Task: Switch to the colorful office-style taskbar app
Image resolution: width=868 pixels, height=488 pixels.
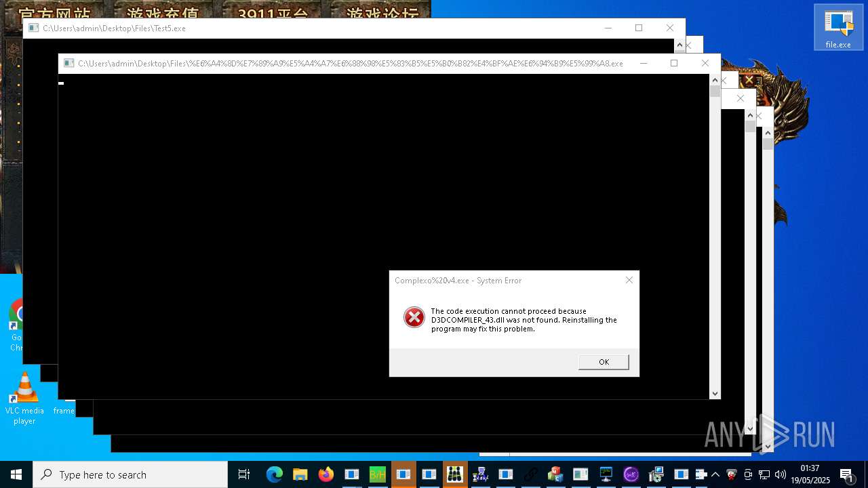Action: coord(555,474)
